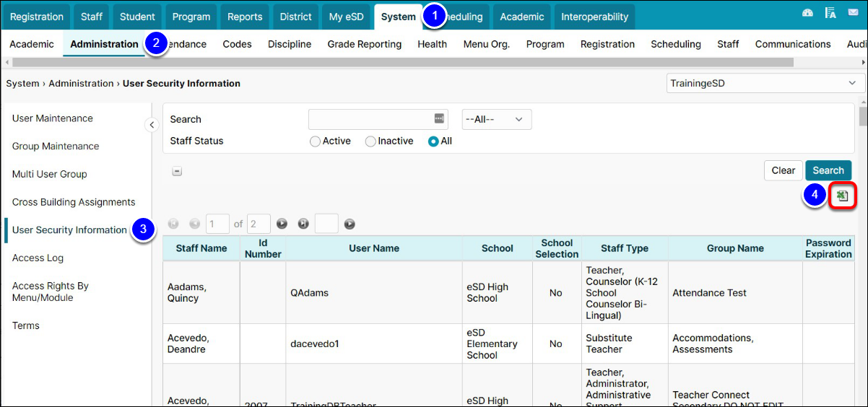
Task: Open the Registration top tab
Action: pos(37,17)
